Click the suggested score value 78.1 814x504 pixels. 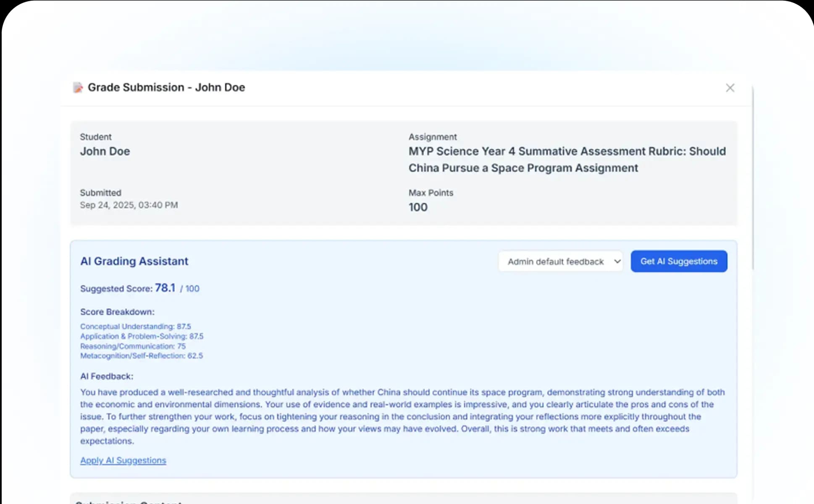pos(165,288)
